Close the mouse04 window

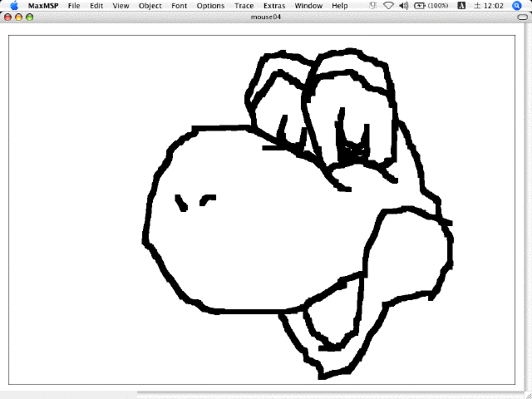(x=7, y=17)
